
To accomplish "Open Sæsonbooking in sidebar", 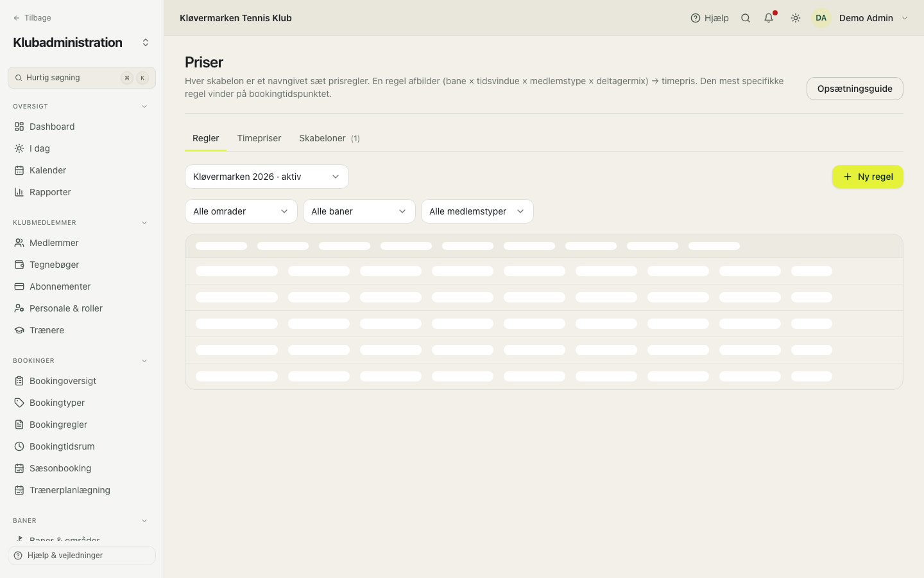I will point(81,468).
